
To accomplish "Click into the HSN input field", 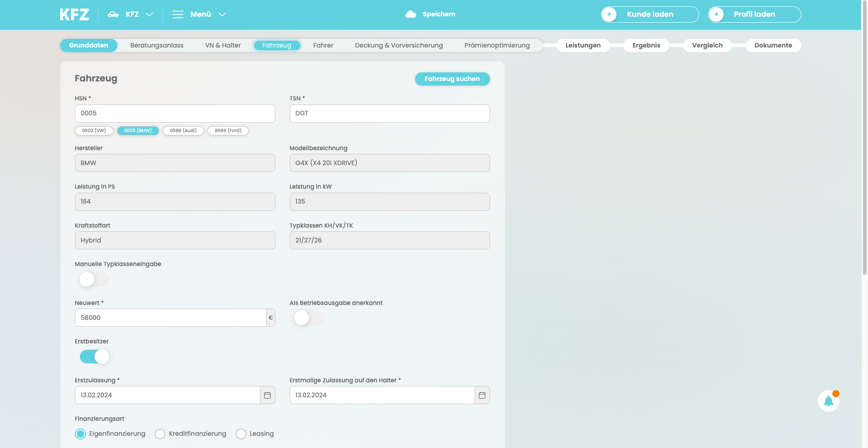I will click(175, 114).
